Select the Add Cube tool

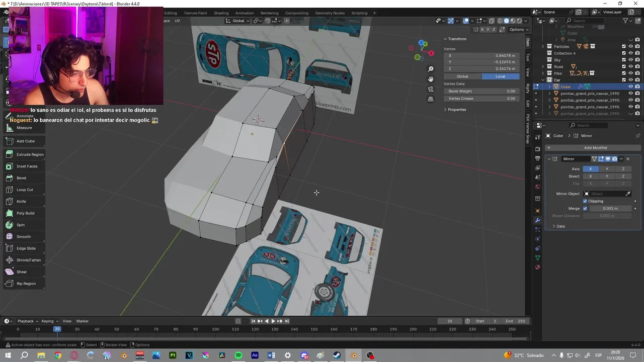24,141
